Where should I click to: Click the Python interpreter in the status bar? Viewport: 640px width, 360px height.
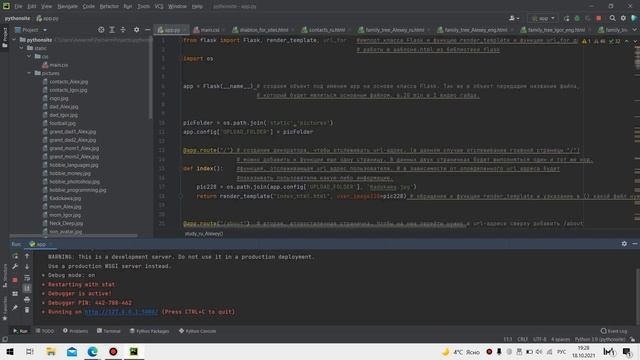599,339
